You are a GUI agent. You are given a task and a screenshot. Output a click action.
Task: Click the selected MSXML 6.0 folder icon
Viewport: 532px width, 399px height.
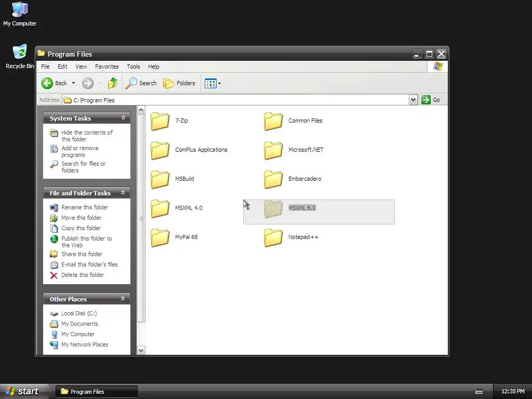(273, 209)
